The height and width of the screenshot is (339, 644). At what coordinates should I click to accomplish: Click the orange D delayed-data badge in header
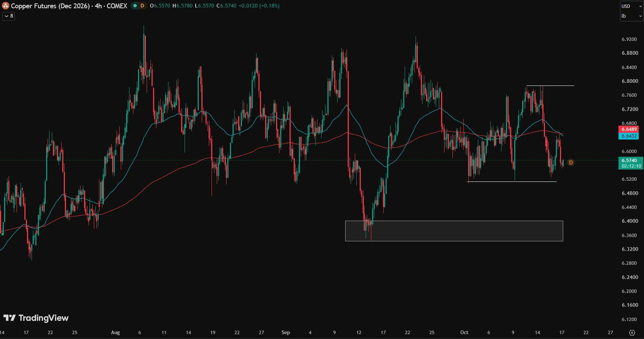pyautogui.click(x=142, y=6)
